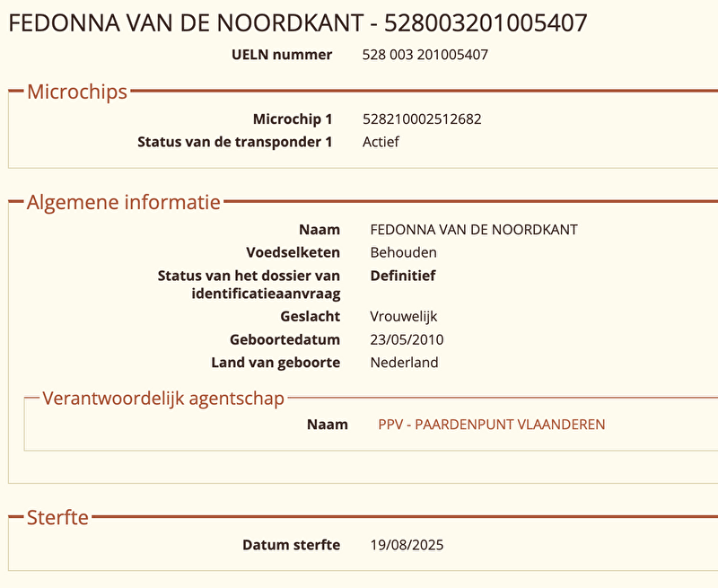The height and width of the screenshot is (588, 718).
Task: Click the Naam value in Algemene informatie
Action: [474, 230]
